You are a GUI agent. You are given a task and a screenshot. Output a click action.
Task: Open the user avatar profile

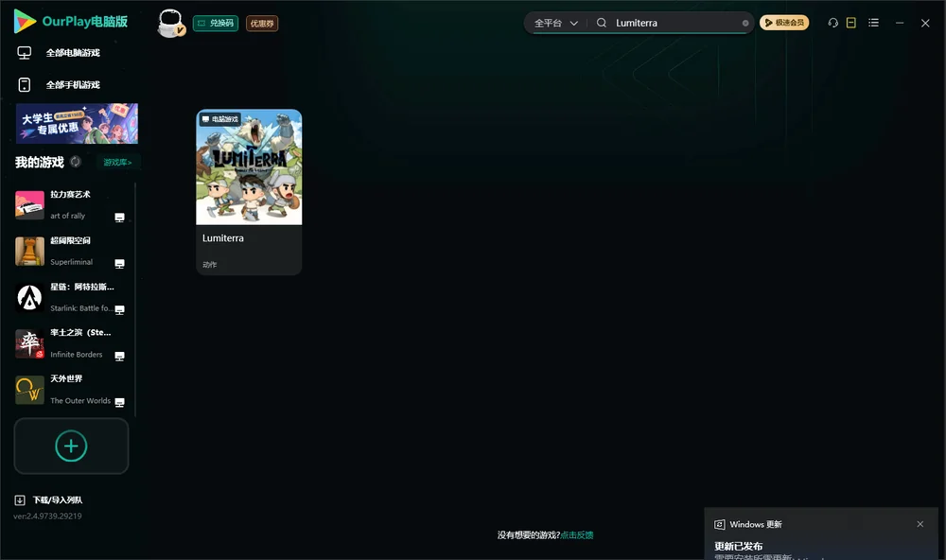(x=170, y=23)
